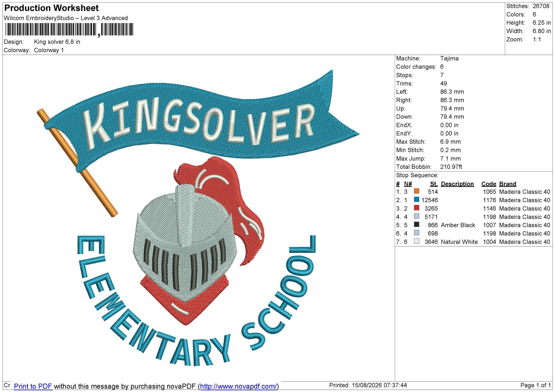Click the blue thread swatch for stop 2
The width and height of the screenshot is (555, 392).
[x=416, y=200]
